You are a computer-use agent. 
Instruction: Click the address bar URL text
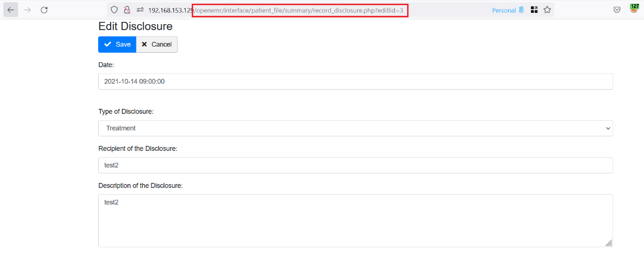(275, 10)
